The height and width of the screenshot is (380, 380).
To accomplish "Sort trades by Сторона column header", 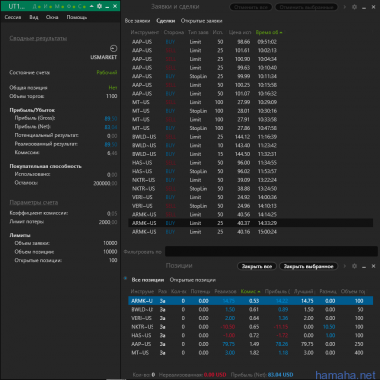I will 174,32.
